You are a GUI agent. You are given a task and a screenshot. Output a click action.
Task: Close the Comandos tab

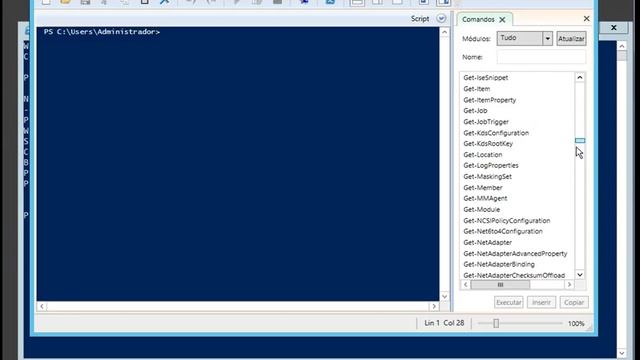(502, 20)
